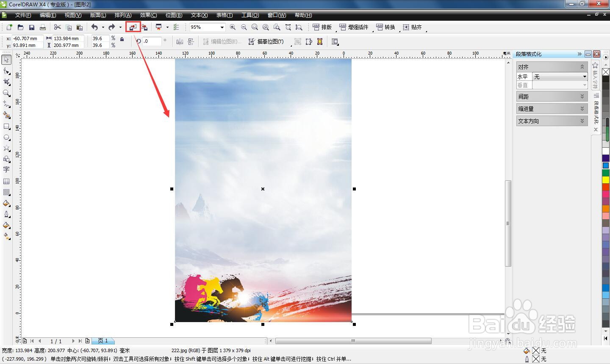Image resolution: width=610 pixels, height=364 pixels.
Task: Click the object width field 133.984 mm
Action: pos(68,39)
